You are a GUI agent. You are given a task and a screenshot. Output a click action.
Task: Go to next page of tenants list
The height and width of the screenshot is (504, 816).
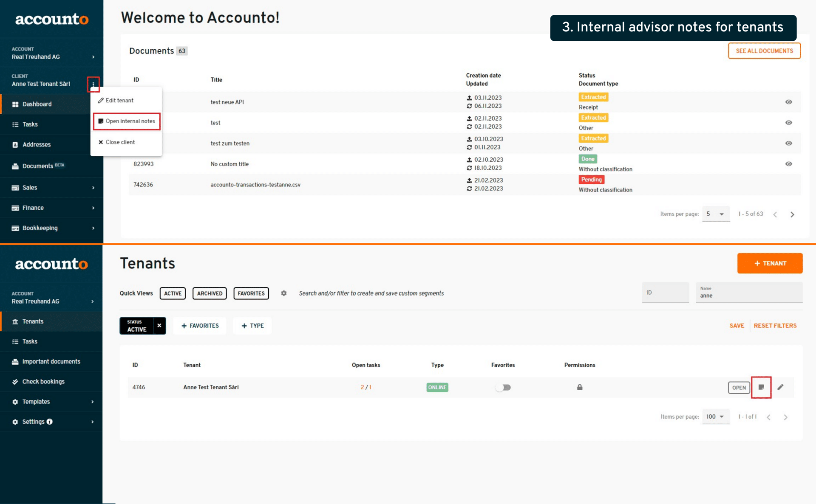(786, 417)
